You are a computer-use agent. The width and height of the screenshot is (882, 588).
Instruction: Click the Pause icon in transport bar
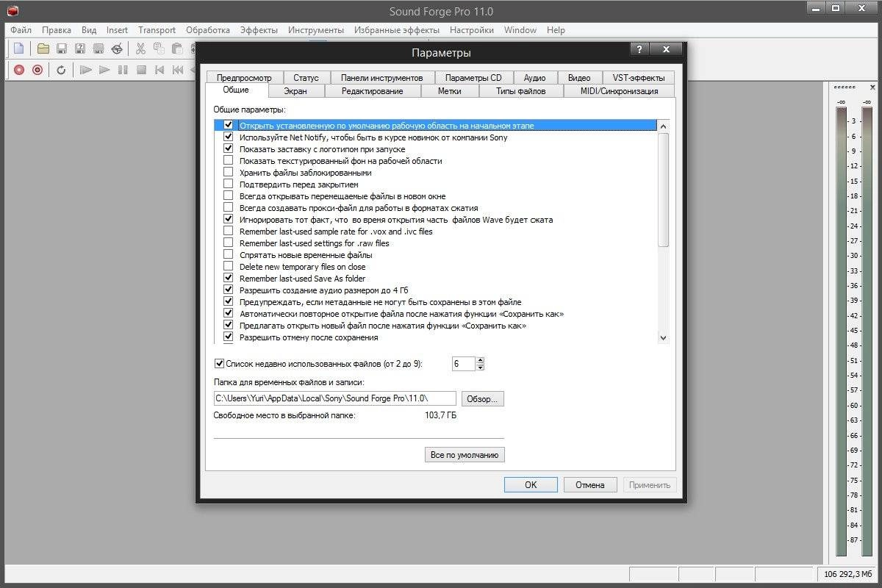[x=123, y=70]
